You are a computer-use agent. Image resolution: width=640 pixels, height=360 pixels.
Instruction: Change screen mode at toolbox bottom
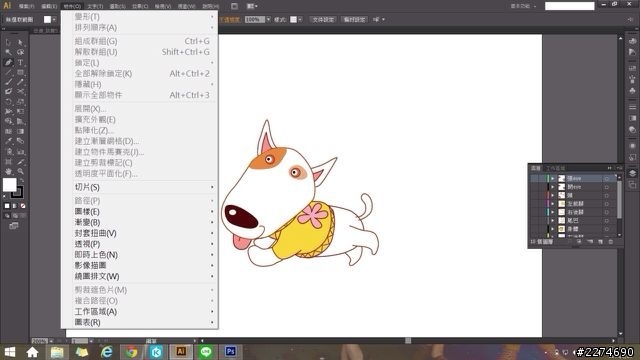(x=14, y=225)
